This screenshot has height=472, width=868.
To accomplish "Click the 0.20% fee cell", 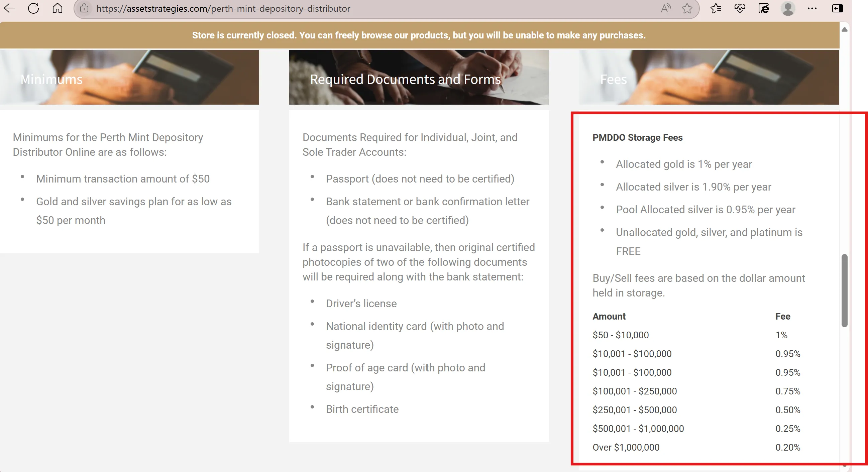I will point(787,447).
